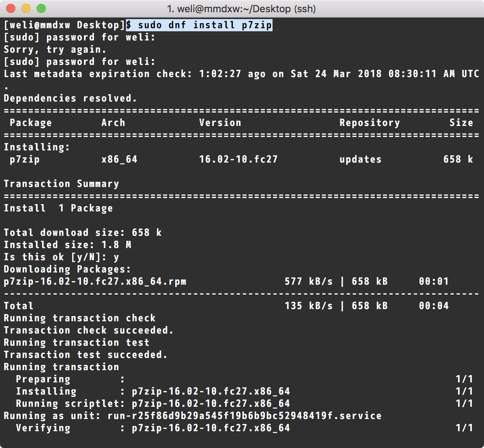Click the 'Size' column header
Image resolution: width=484 pixels, height=448 pixels.
461,123
